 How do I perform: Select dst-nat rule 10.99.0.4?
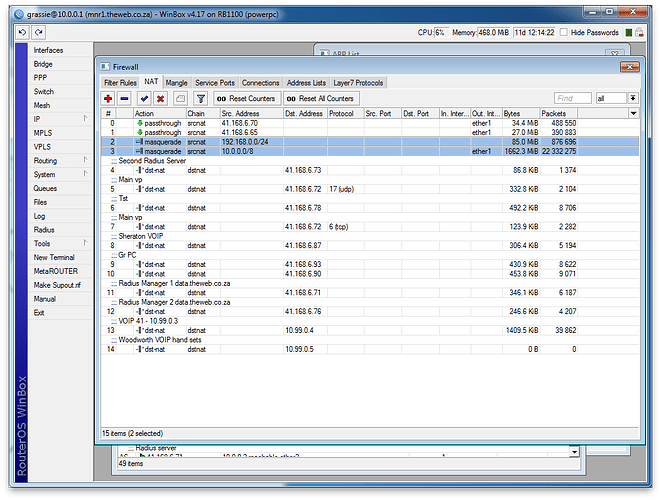370,330
